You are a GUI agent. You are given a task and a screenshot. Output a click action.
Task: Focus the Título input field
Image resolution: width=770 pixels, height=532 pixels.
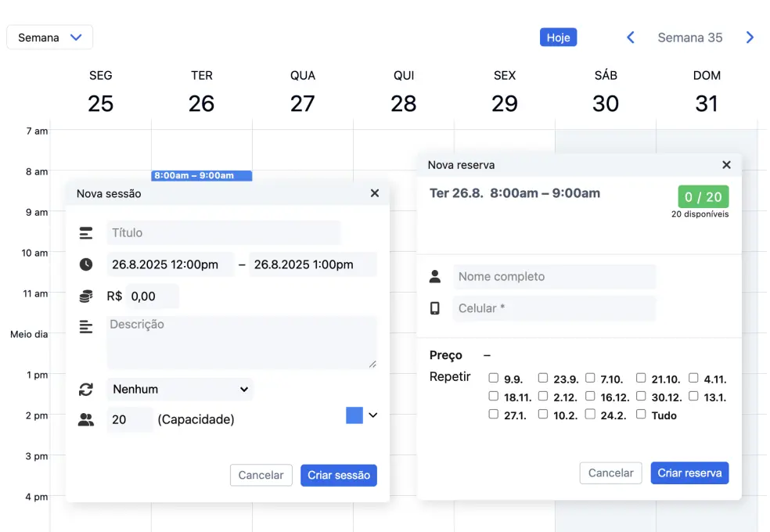click(224, 232)
